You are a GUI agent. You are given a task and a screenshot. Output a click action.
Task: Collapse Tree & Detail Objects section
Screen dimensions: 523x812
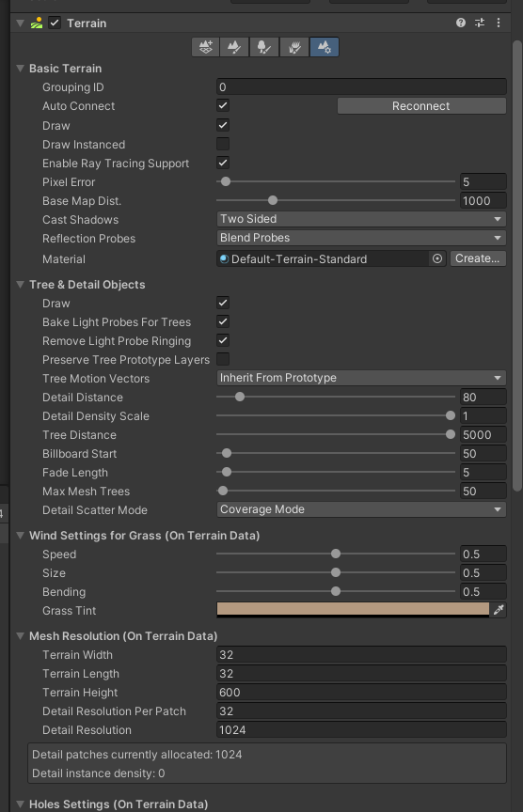[20, 285]
